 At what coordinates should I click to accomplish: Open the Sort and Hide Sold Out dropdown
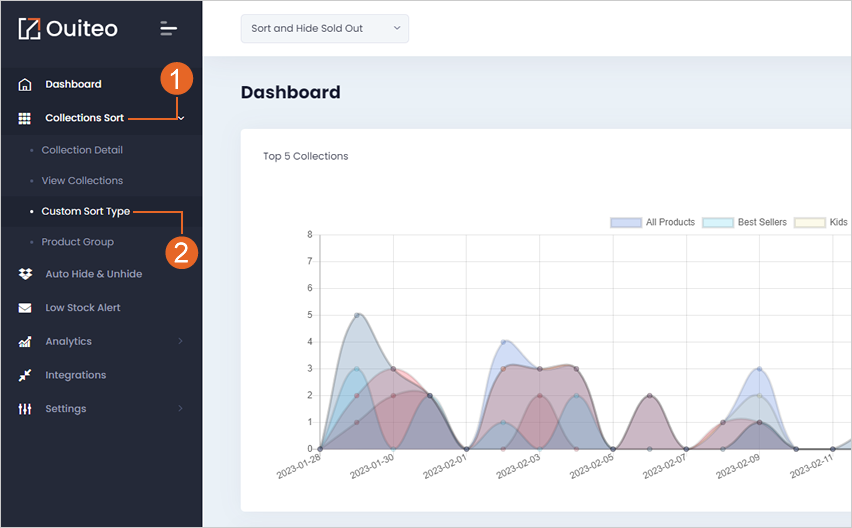pyautogui.click(x=325, y=28)
